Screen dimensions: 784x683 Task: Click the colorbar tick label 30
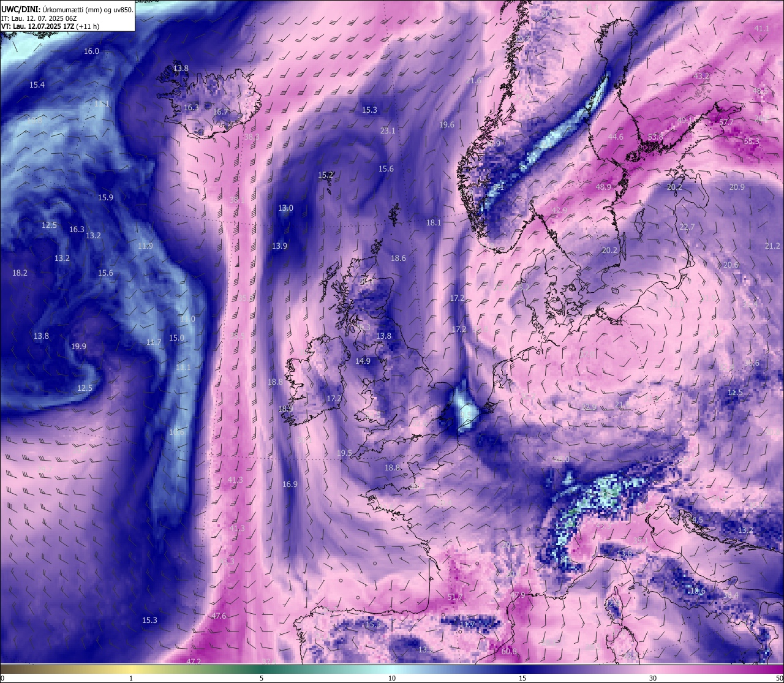tap(653, 678)
